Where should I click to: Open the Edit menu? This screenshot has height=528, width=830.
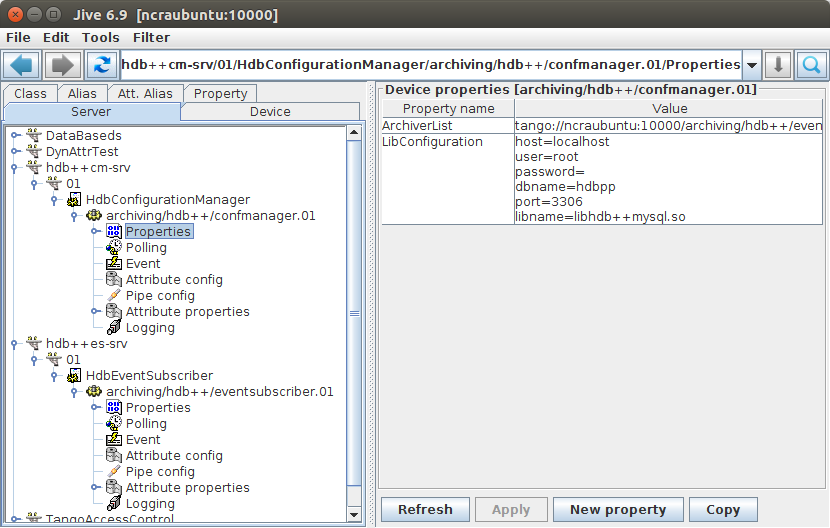click(56, 38)
